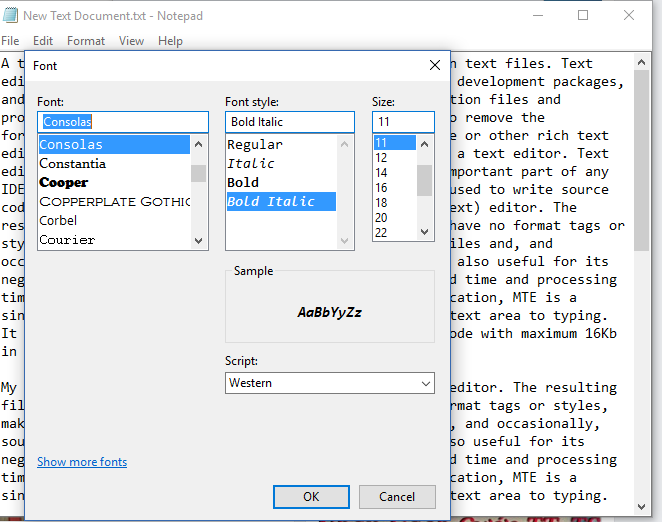Viewport: 662px width, 522px height.
Task: Choose Cooper font from the list
Action: pyautogui.click(x=63, y=182)
